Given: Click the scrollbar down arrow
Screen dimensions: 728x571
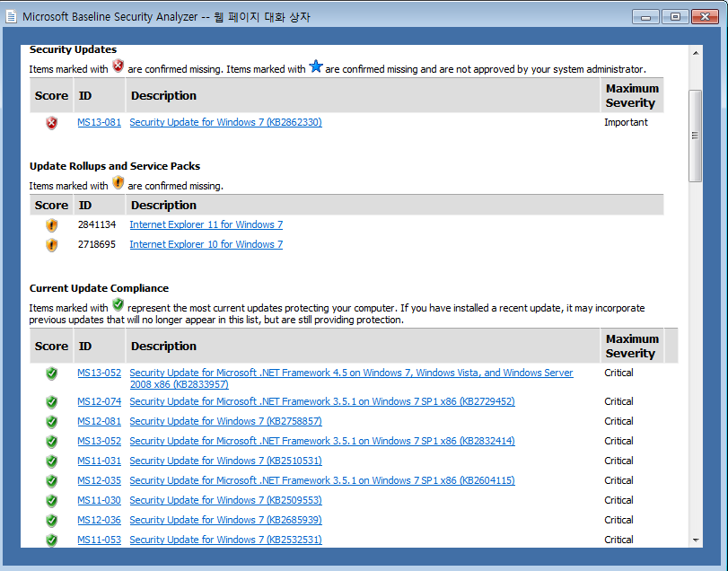Looking at the screenshot, I should [695, 540].
